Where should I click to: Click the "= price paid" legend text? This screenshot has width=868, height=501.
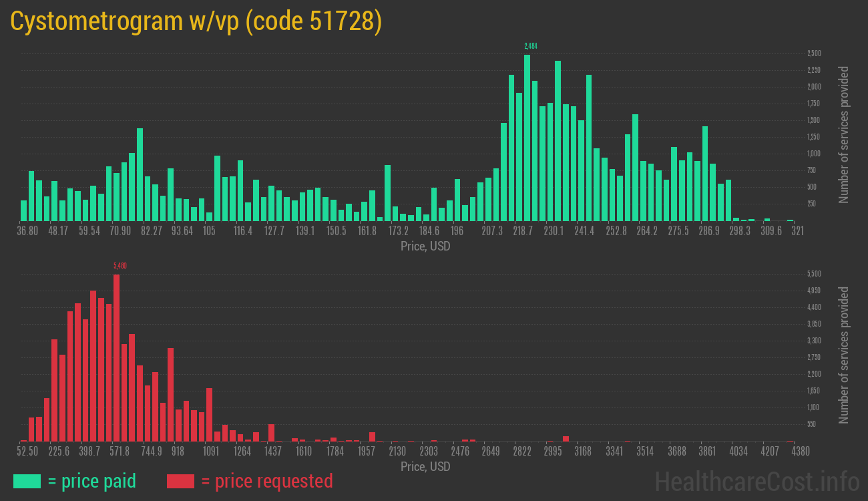[x=91, y=481]
